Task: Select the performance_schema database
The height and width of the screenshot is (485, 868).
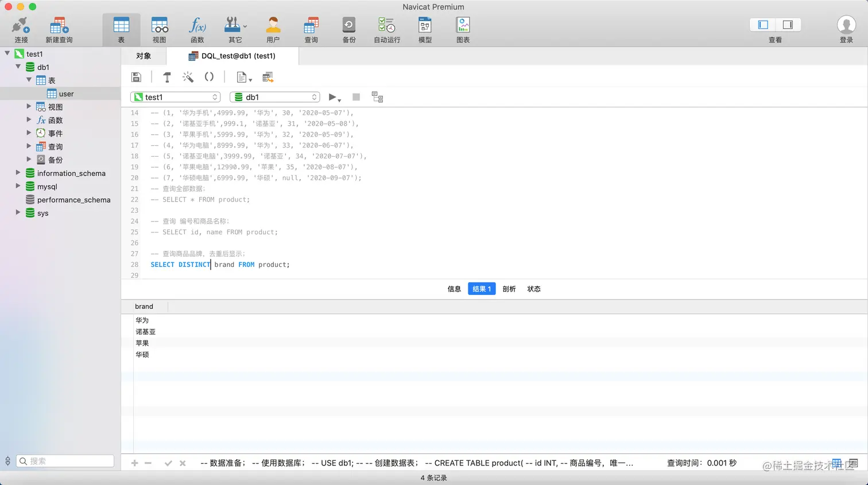Action: pyautogui.click(x=68, y=200)
